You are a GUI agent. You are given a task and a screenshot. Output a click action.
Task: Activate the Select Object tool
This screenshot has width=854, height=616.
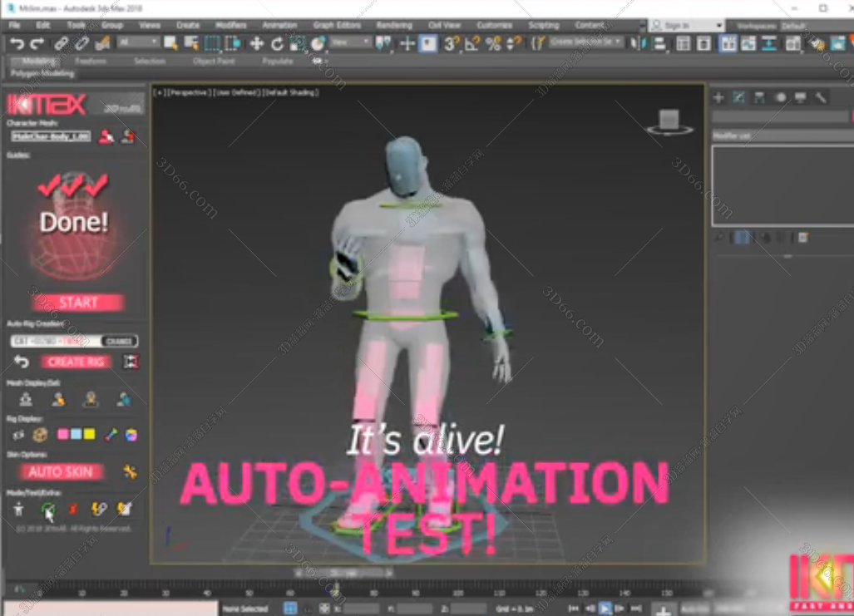[170, 43]
